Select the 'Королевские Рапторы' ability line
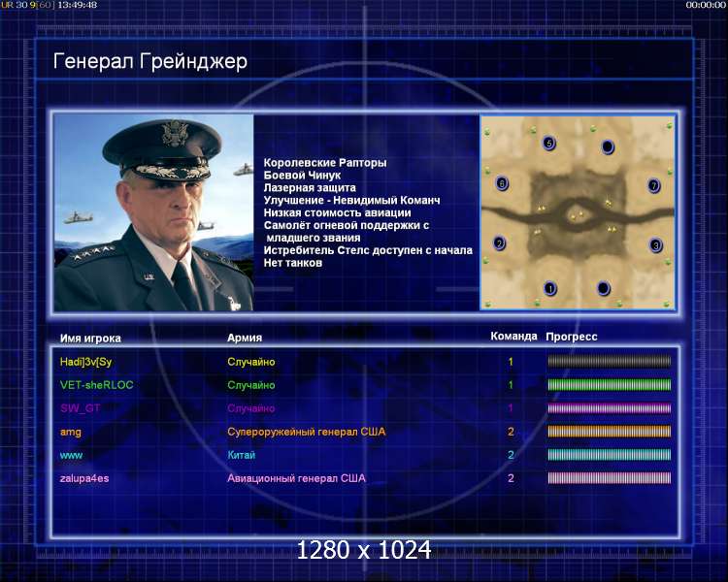 (x=325, y=163)
